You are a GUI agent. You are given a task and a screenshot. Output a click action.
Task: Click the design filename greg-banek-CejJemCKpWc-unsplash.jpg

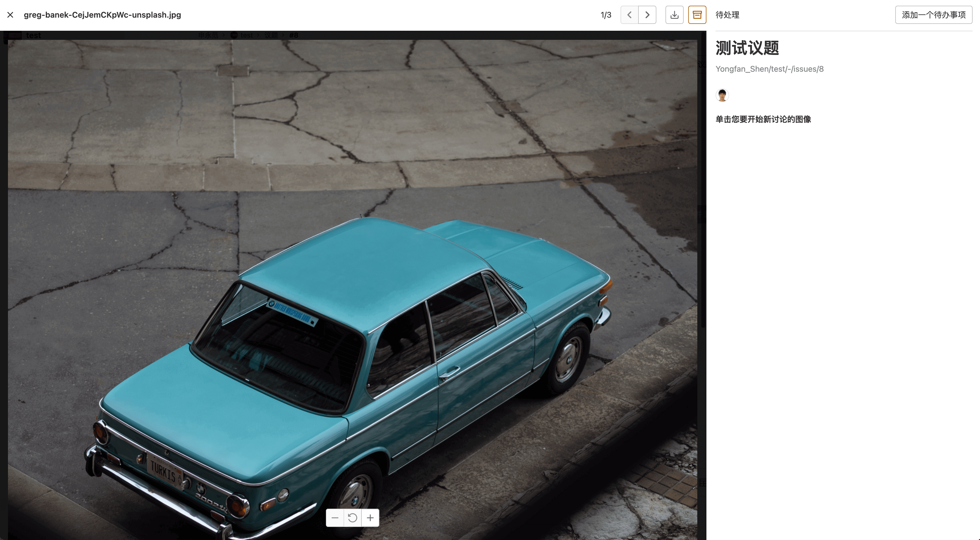coord(102,15)
